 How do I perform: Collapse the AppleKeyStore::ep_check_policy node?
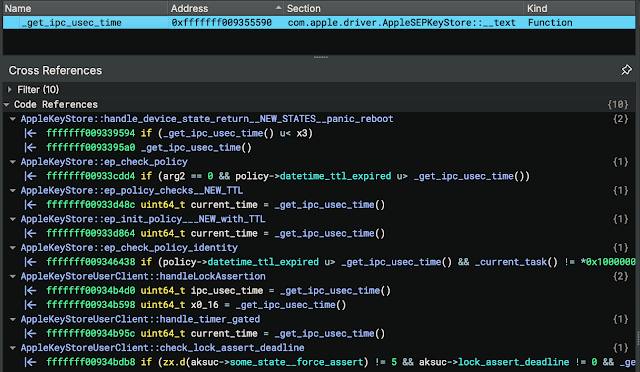(x=13, y=162)
